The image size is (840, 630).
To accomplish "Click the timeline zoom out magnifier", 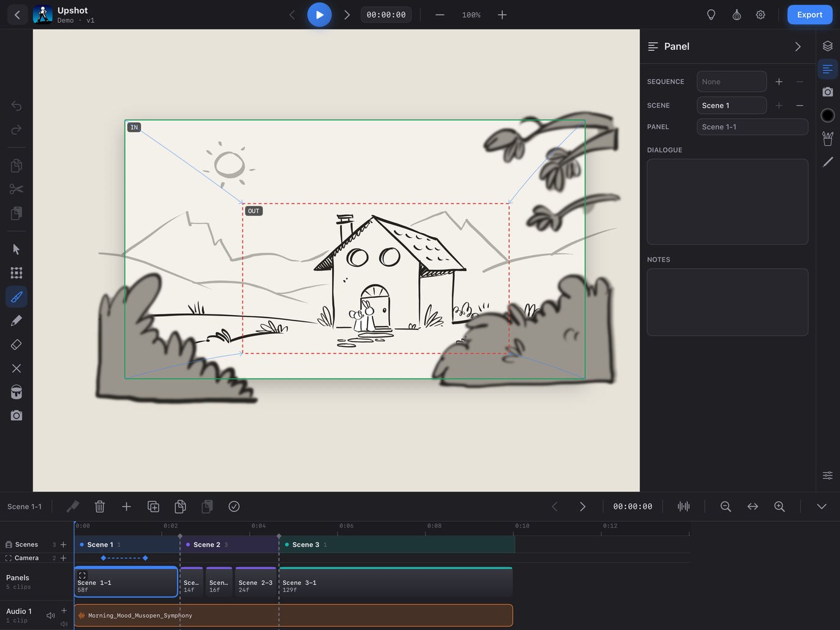I will tap(726, 507).
